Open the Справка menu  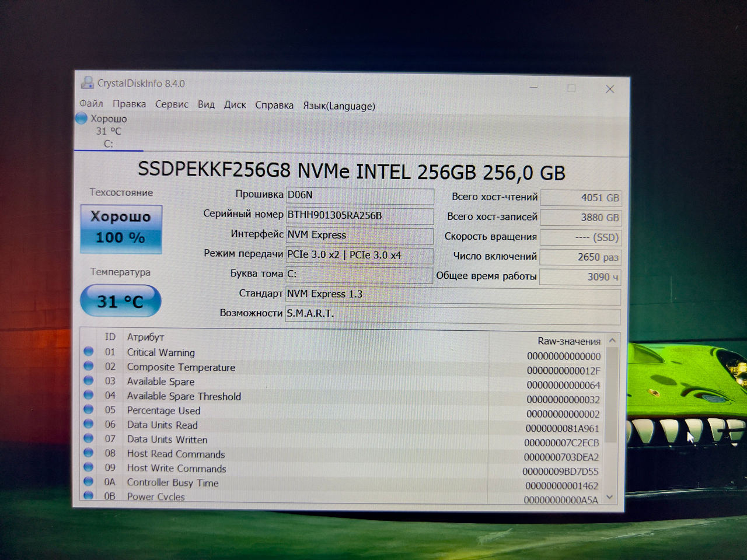pos(274,105)
